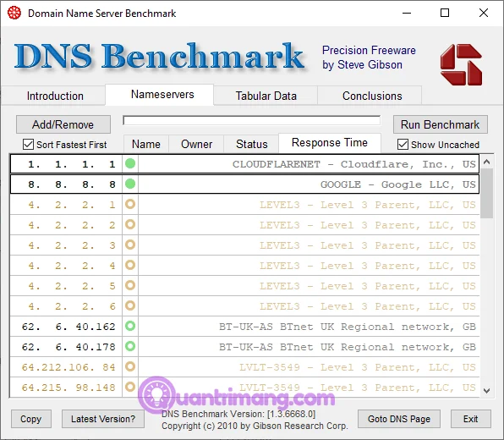Open the Tabular Data tab
This screenshot has width=504, height=440.
(x=266, y=96)
